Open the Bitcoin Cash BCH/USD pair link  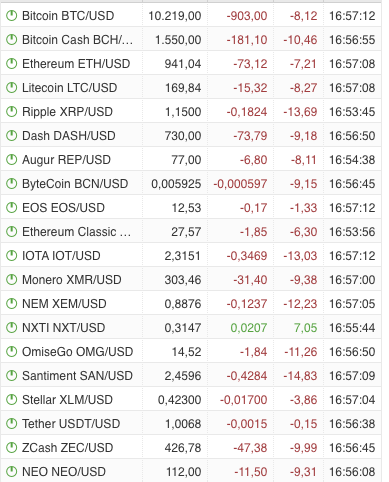[77, 40]
